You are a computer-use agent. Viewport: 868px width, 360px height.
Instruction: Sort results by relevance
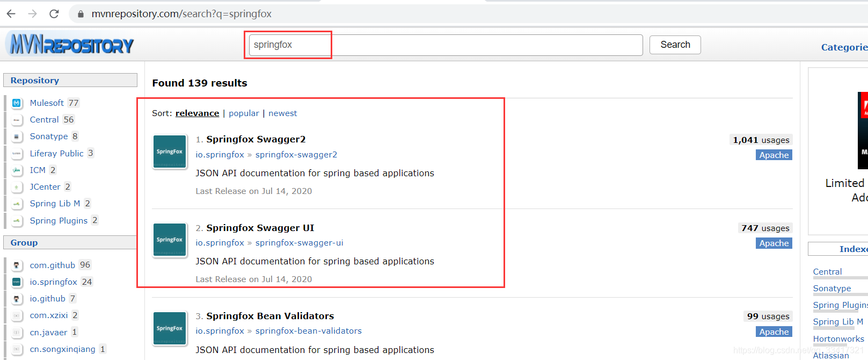pyautogui.click(x=197, y=113)
